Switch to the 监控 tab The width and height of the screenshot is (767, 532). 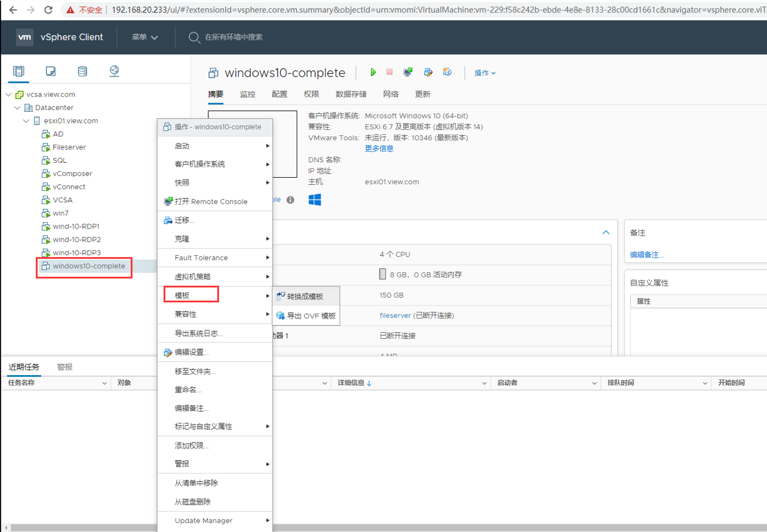pos(248,94)
